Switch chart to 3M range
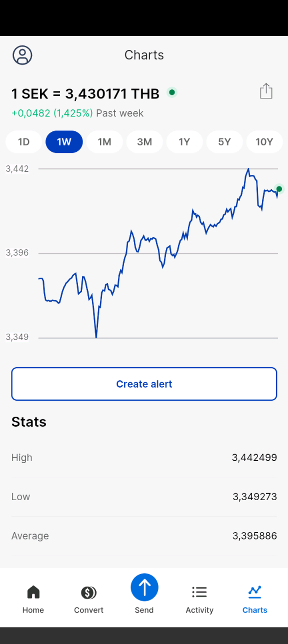The height and width of the screenshot is (644, 288). click(144, 142)
